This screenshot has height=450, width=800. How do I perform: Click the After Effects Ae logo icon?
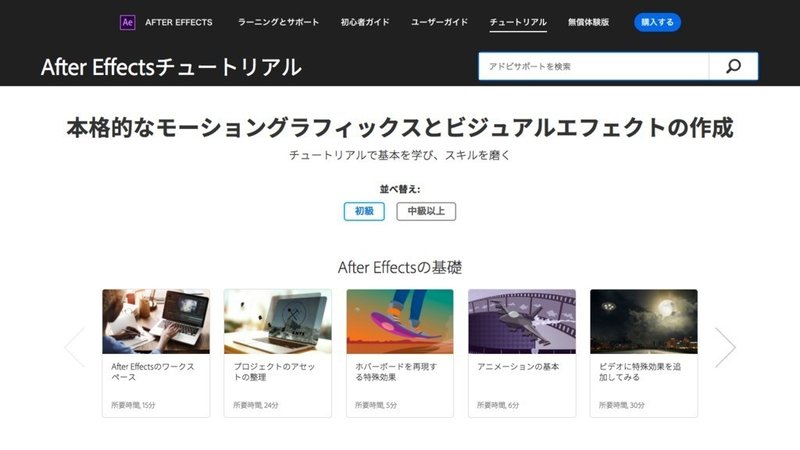(128, 22)
